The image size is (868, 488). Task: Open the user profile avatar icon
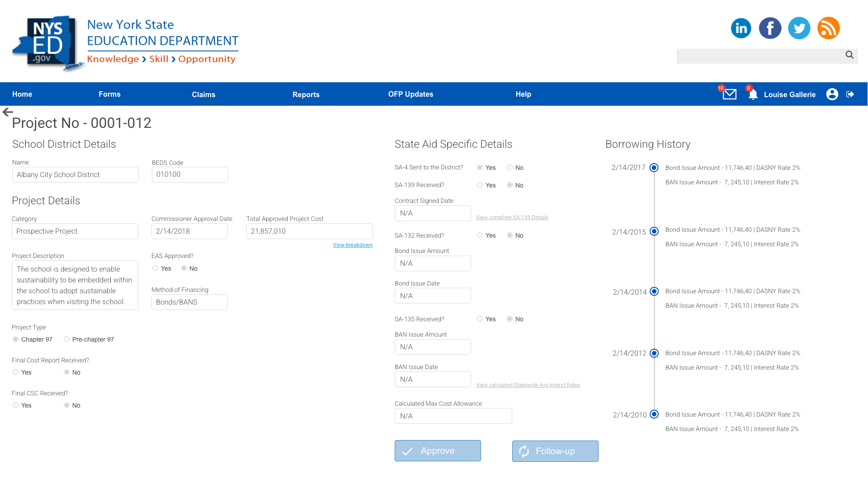(832, 94)
